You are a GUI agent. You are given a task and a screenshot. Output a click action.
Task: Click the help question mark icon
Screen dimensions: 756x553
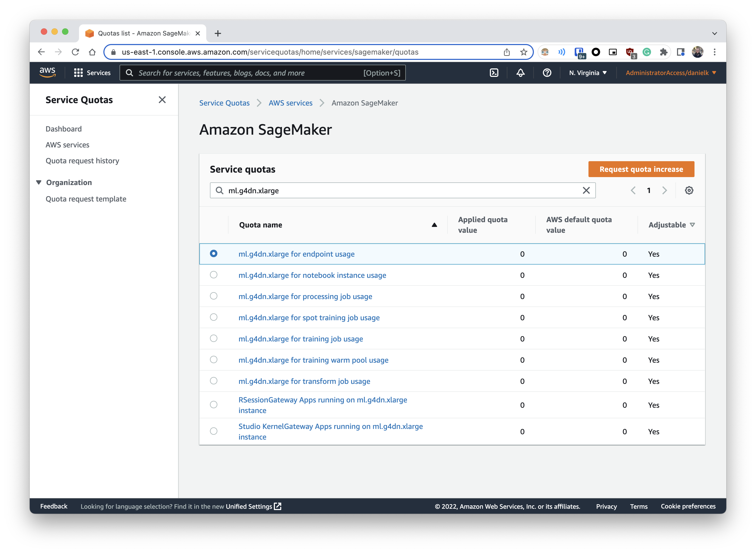pos(547,73)
